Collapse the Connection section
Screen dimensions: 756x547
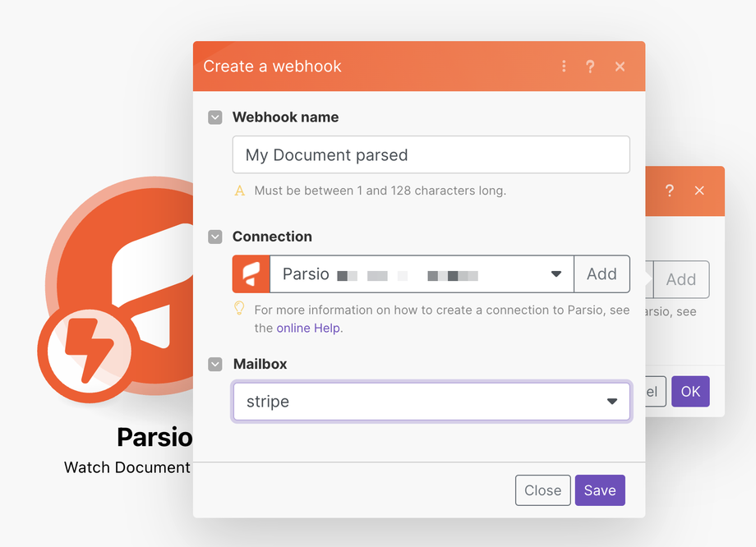click(215, 237)
